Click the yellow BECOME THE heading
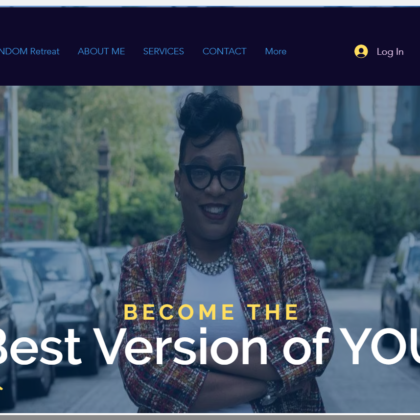Image resolution: width=420 pixels, height=420 pixels. point(211,312)
